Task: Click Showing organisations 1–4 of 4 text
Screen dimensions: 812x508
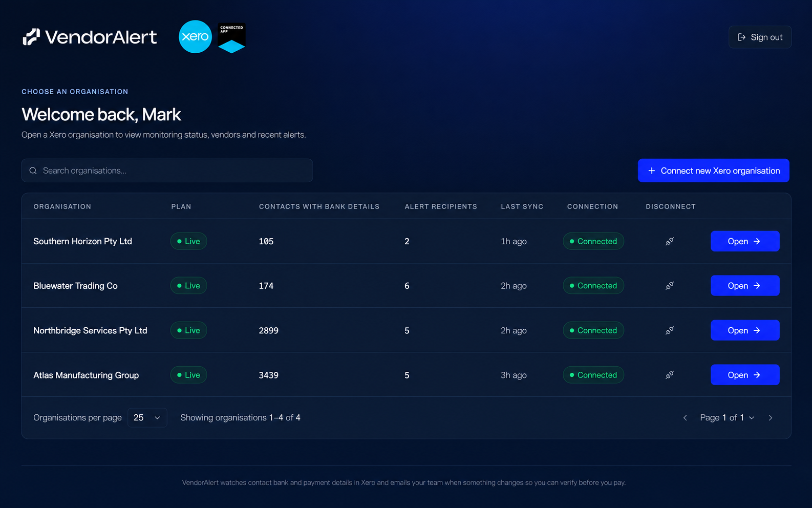Action: pyautogui.click(x=240, y=418)
